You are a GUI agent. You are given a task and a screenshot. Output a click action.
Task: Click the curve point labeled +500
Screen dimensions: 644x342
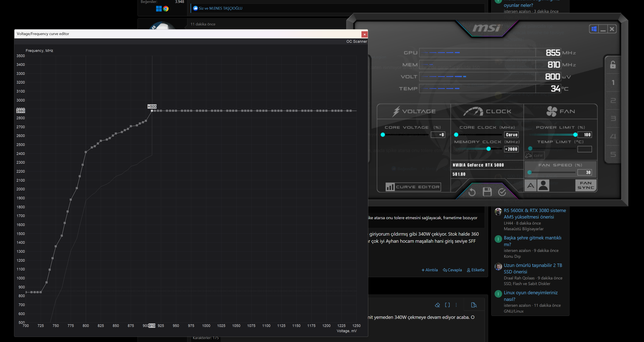[152, 111]
